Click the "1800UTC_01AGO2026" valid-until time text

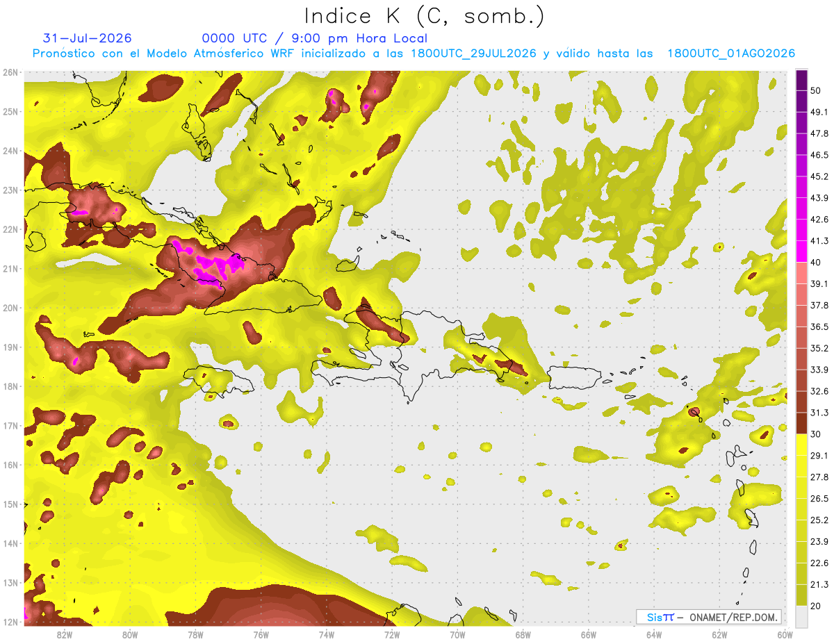[731, 53]
